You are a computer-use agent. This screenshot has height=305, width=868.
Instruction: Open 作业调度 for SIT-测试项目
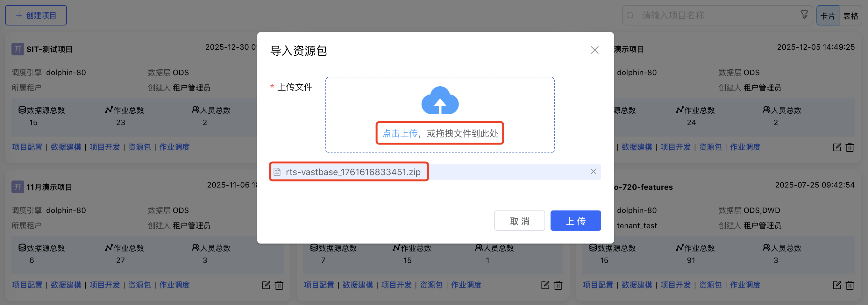(174, 147)
